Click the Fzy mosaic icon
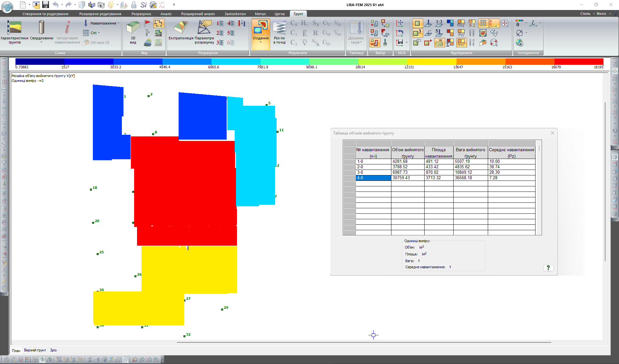 coord(461,33)
